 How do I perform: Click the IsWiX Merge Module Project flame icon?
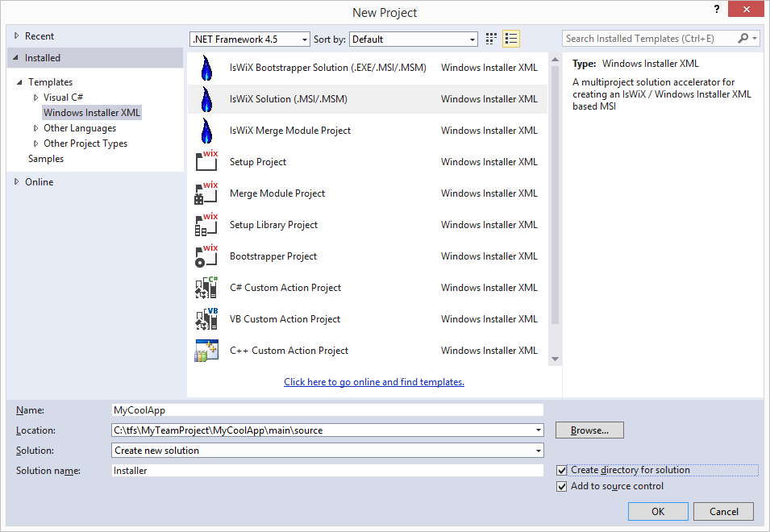[206, 131]
